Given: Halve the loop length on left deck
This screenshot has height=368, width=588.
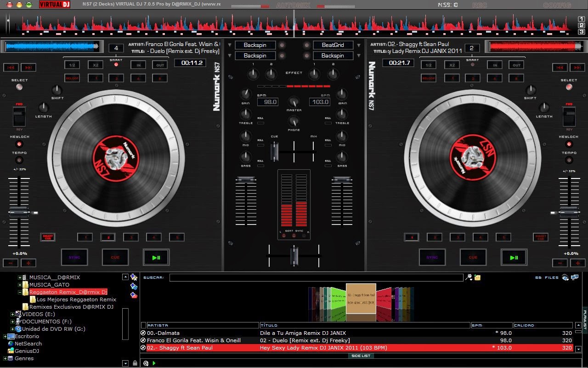Looking at the screenshot, I should (72, 65).
